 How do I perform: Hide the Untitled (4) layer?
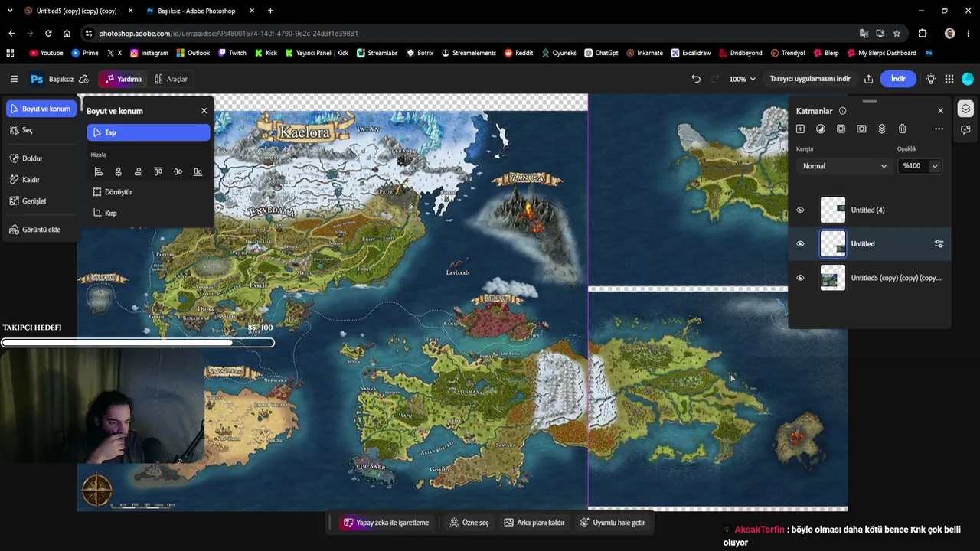coord(800,210)
